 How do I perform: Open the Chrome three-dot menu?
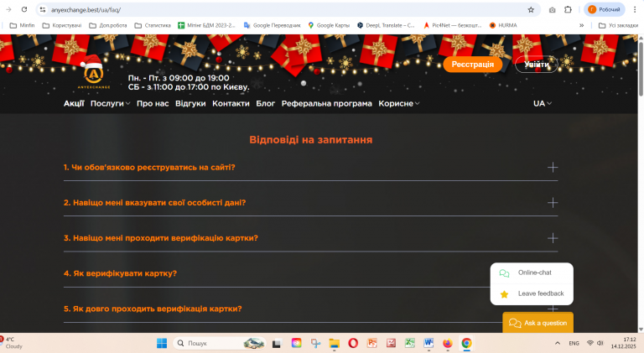point(635,9)
